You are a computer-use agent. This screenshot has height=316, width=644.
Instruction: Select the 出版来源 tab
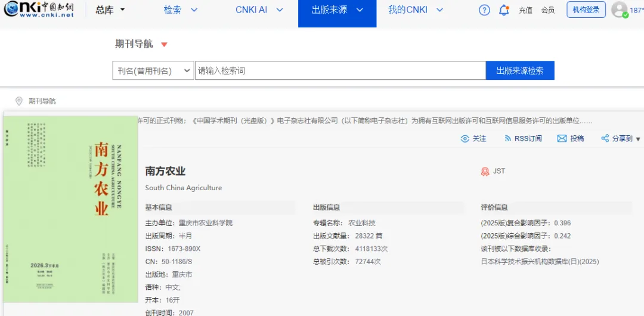pyautogui.click(x=337, y=14)
